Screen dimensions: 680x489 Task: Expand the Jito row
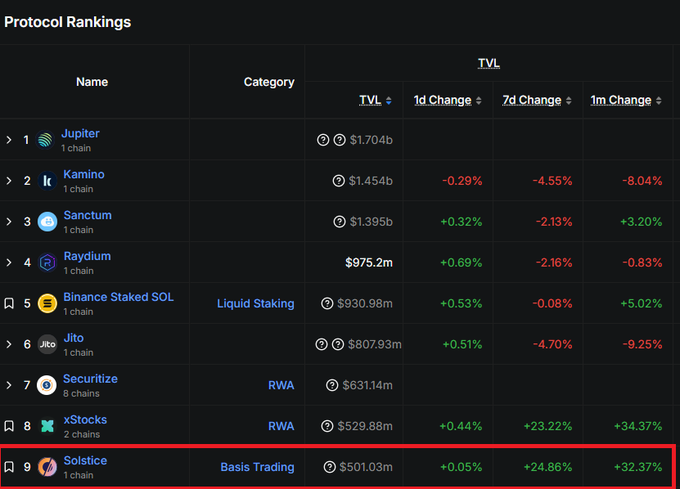[x=9, y=344]
